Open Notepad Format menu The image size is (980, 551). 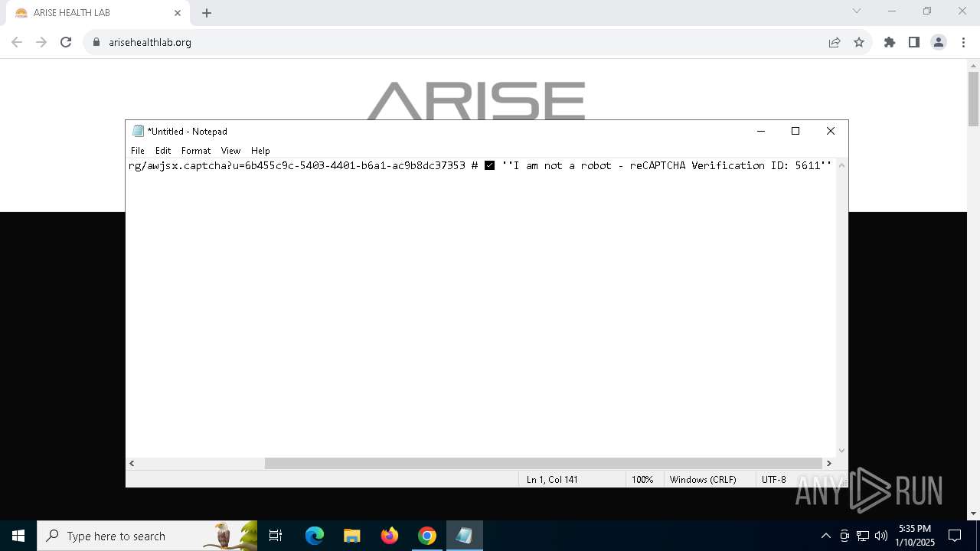click(x=196, y=151)
